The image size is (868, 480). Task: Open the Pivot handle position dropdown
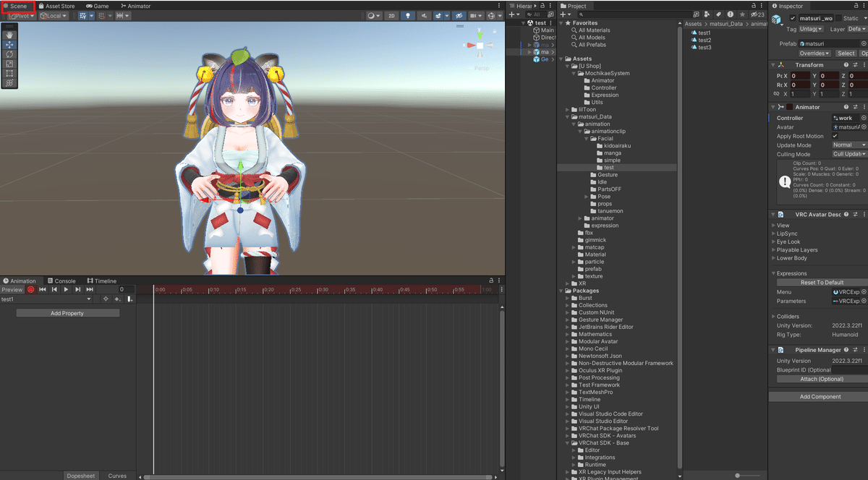(x=22, y=15)
